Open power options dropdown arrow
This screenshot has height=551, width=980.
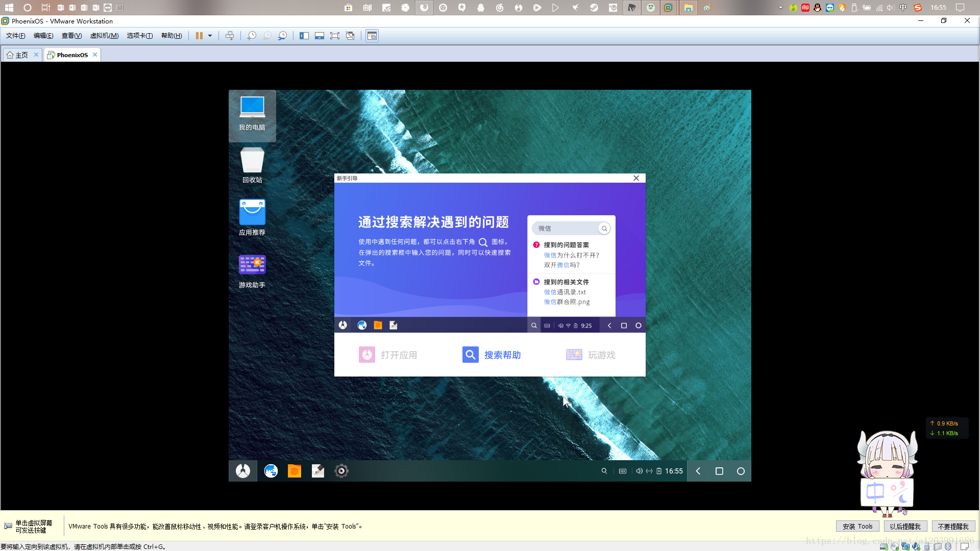pos(210,36)
